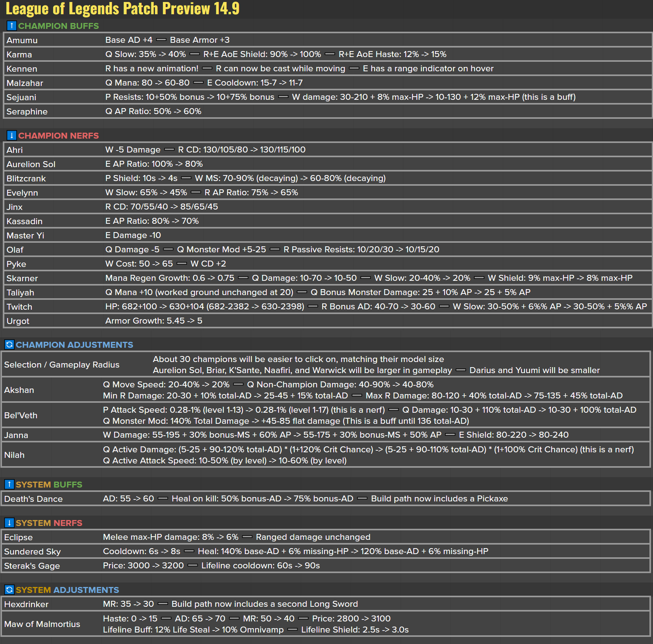Select the CHAMPION NERFS section heading
Viewport: 653px width, 644px height.
(x=58, y=136)
